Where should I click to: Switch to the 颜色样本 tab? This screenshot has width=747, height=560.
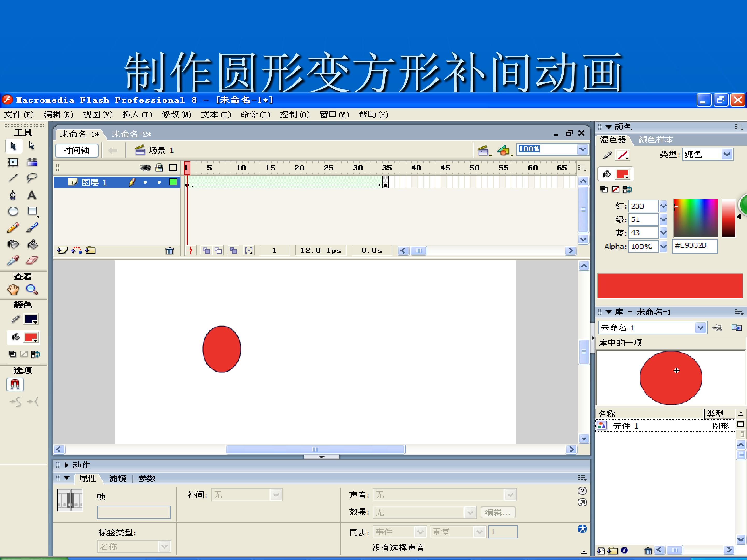(x=656, y=140)
